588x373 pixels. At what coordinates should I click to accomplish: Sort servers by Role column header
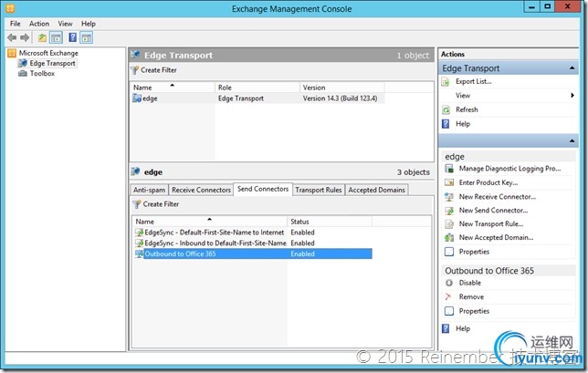(257, 88)
